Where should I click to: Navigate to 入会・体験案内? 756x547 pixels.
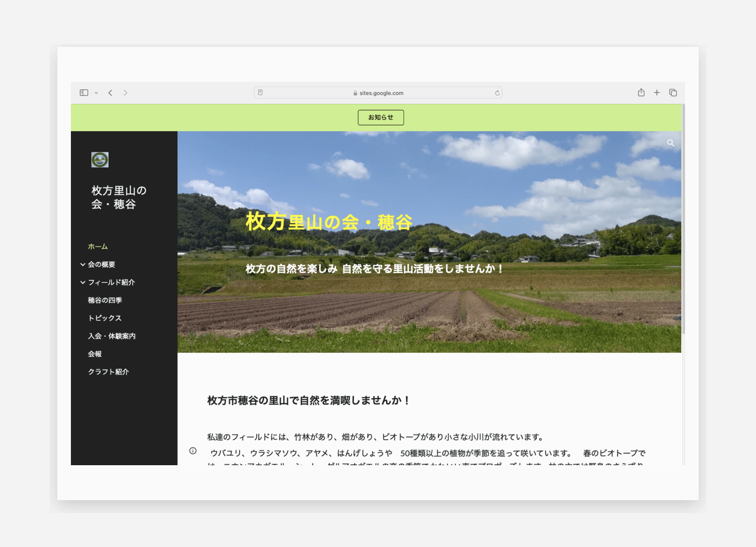pos(112,336)
